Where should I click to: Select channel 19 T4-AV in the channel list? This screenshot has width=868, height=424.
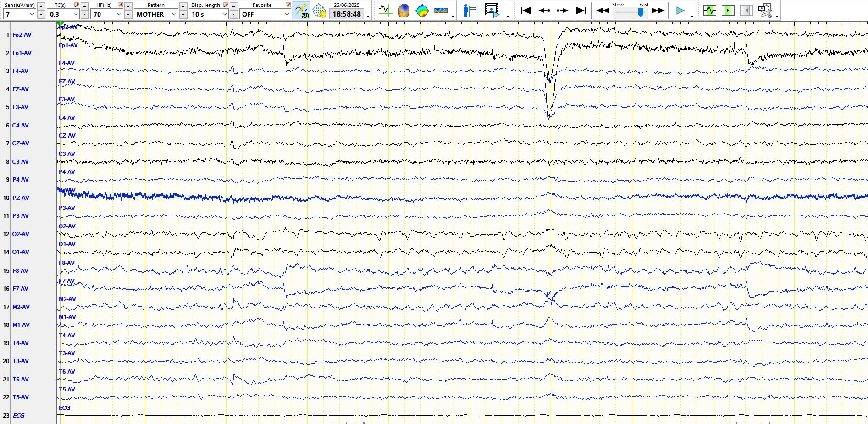[x=20, y=343]
